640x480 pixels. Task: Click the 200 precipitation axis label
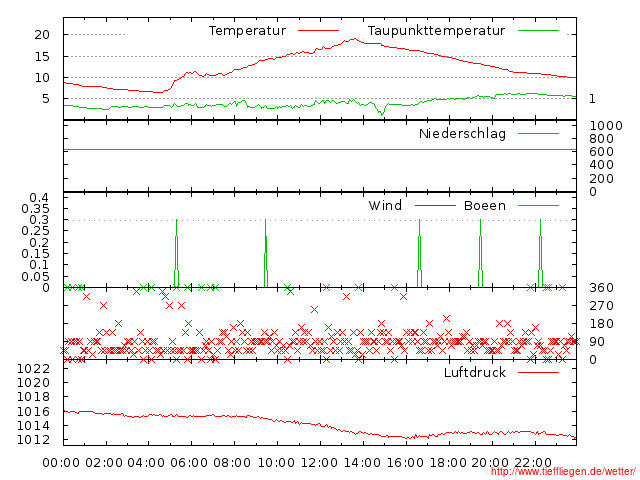[602, 179]
